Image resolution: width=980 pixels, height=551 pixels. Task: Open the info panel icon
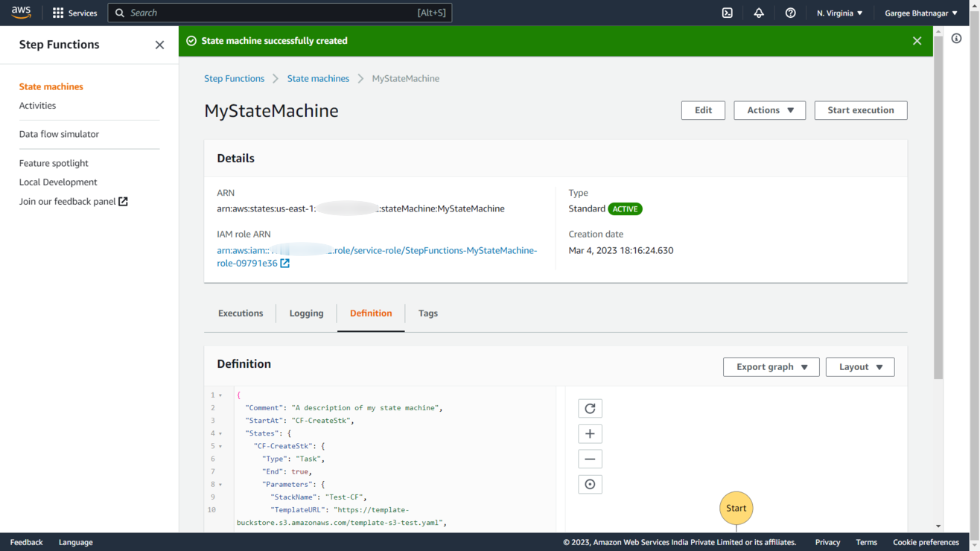click(x=956, y=39)
